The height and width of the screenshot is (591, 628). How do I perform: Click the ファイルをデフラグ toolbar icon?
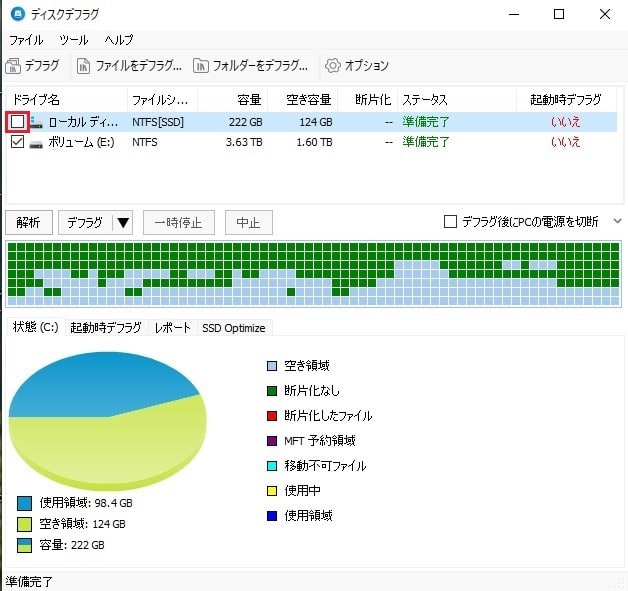83,66
